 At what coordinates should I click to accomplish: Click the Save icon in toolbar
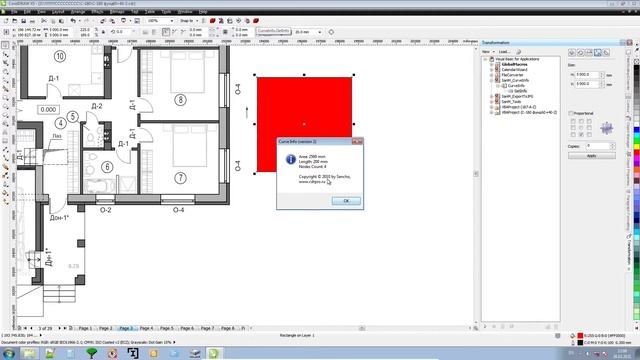pos(23,21)
